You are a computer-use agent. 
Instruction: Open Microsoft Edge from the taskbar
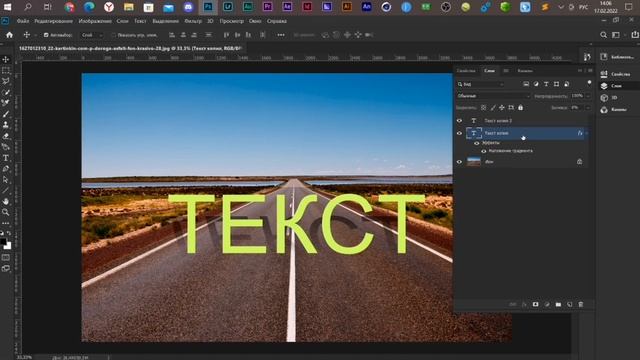(89, 7)
